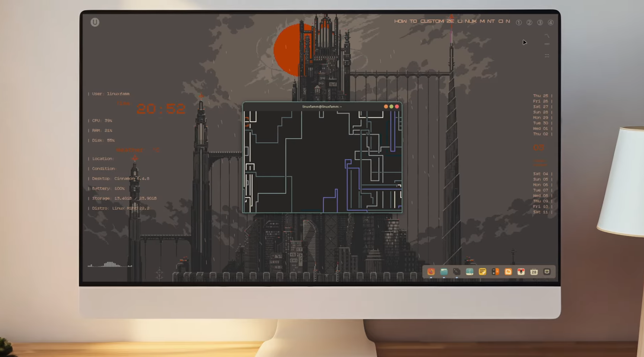Open the red download-arrow app in the dock
Screen dimensions: 644x357
(521, 272)
